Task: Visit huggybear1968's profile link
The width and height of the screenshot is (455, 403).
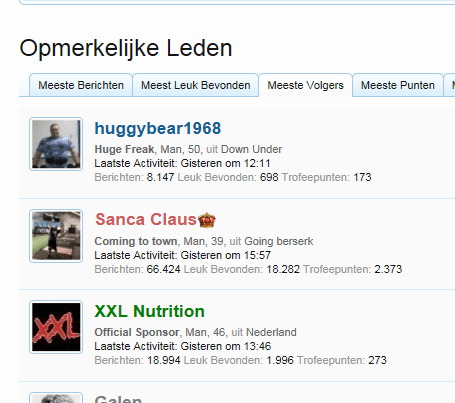Action: point(158,129)
